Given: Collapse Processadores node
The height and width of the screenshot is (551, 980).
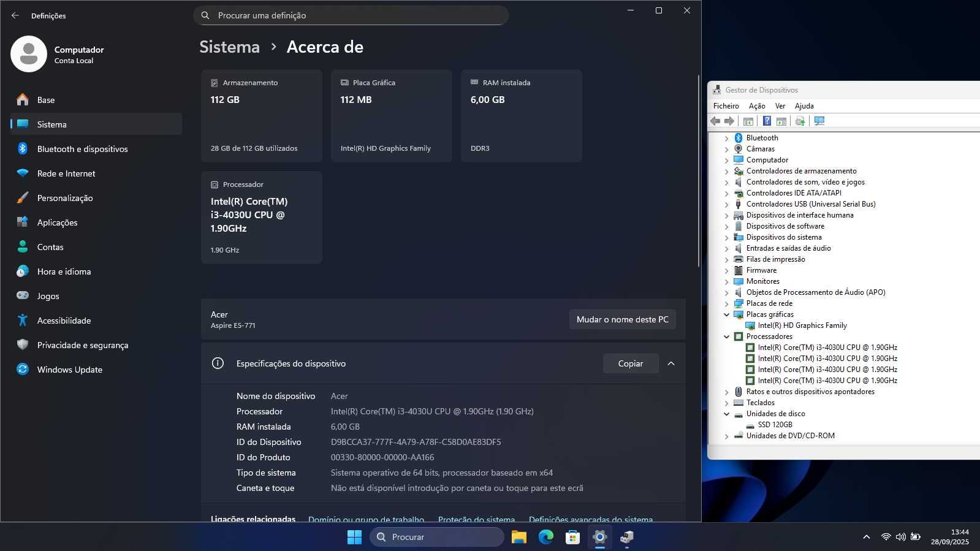Looking at the screenshot, I should click(x=726, y=336).
